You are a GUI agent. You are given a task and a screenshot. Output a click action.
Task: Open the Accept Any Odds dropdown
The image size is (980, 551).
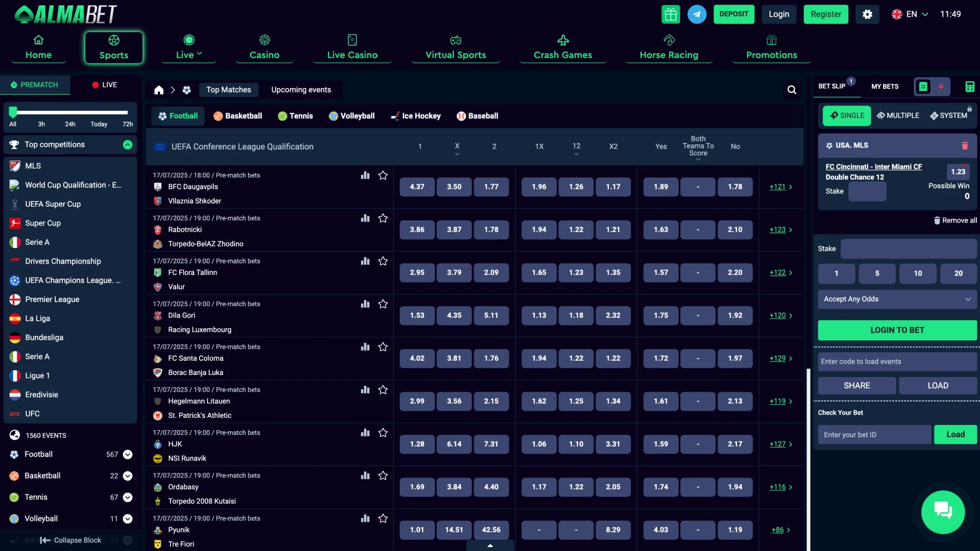tap(897, 299)
